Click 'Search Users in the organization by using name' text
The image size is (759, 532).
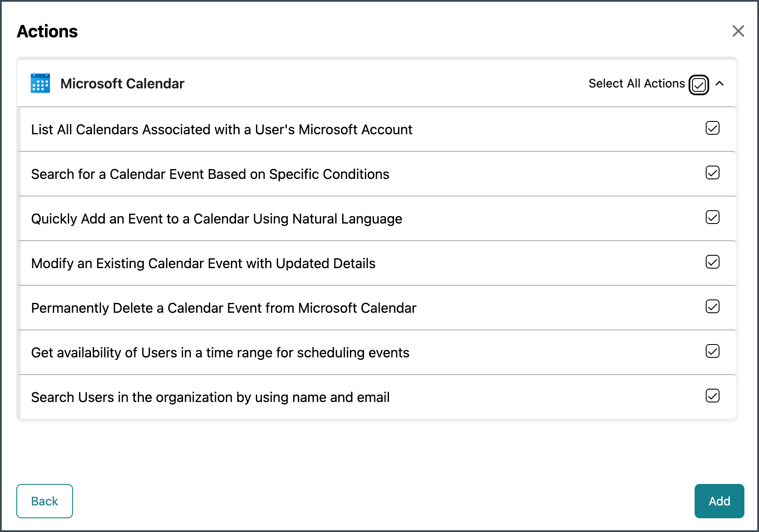click(179, 397)
